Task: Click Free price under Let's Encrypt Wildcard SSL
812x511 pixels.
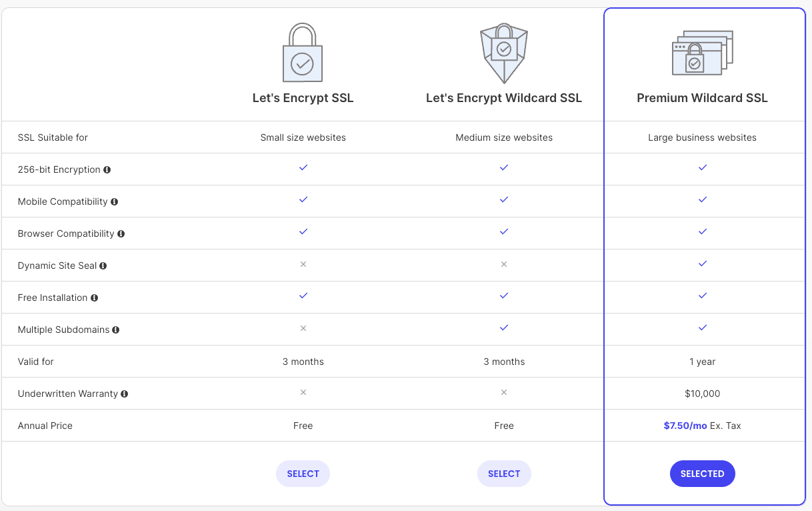Action: tap(504, 426)
